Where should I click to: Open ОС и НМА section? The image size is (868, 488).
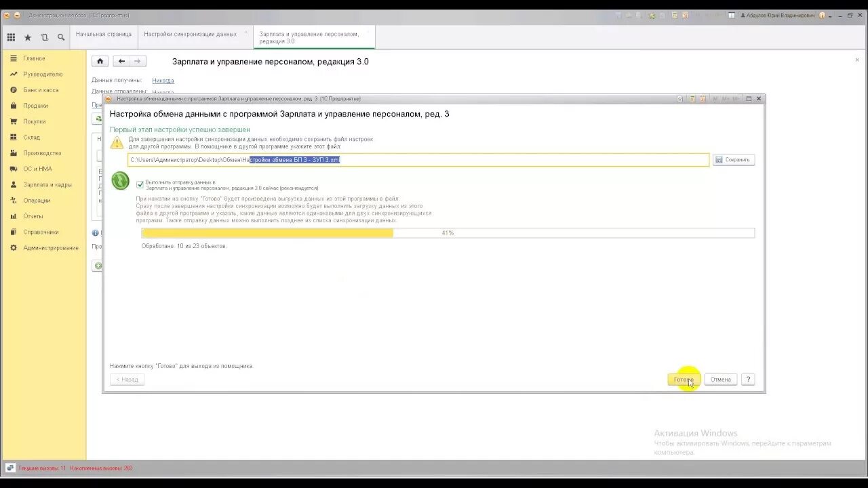(x=37, y=169)
